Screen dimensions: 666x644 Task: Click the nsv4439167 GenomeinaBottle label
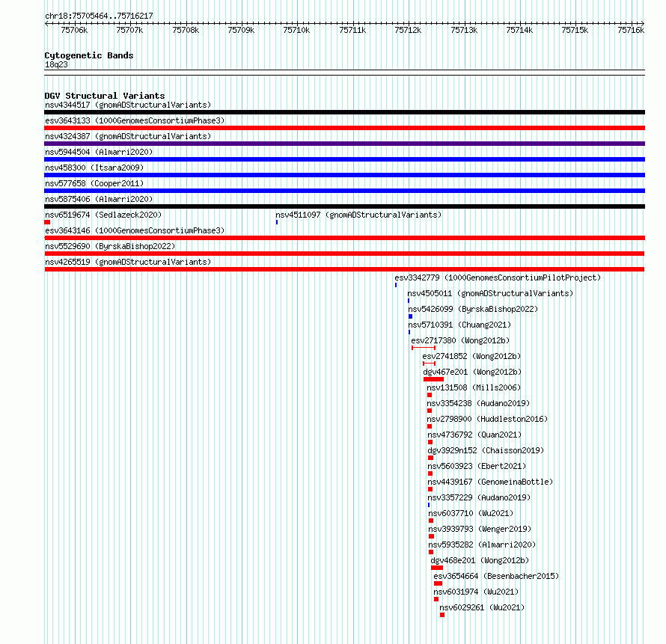coord(490,482)
